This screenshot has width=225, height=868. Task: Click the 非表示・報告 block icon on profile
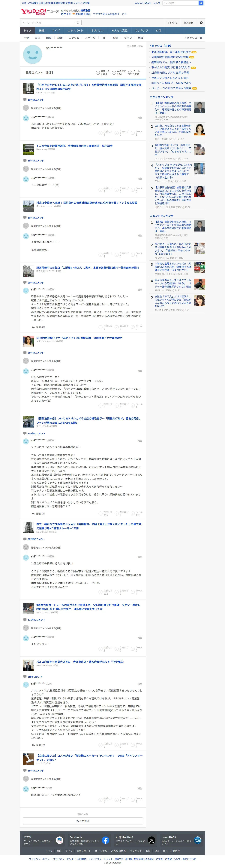(x=128, y=46)
